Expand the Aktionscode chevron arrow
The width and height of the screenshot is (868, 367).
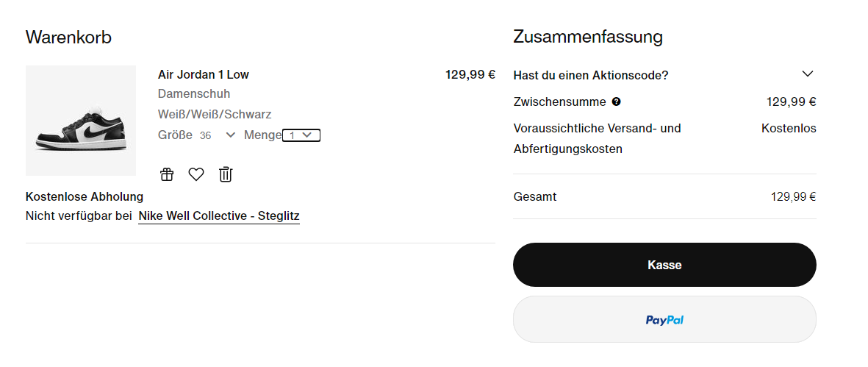point(808,74)
